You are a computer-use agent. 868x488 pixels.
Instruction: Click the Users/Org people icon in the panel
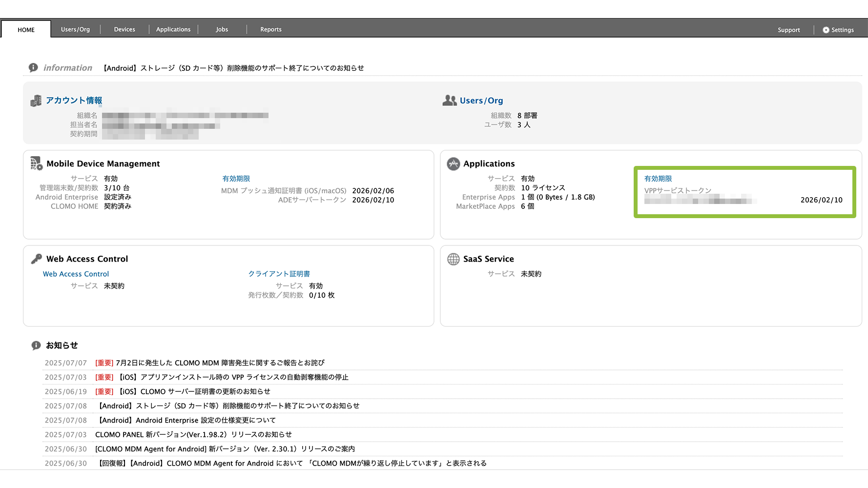449,101
